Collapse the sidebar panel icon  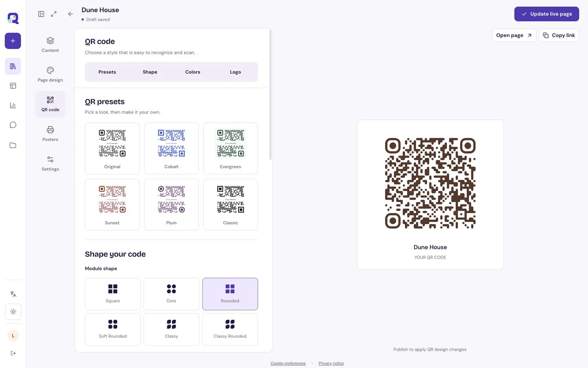tap(41, 14)
